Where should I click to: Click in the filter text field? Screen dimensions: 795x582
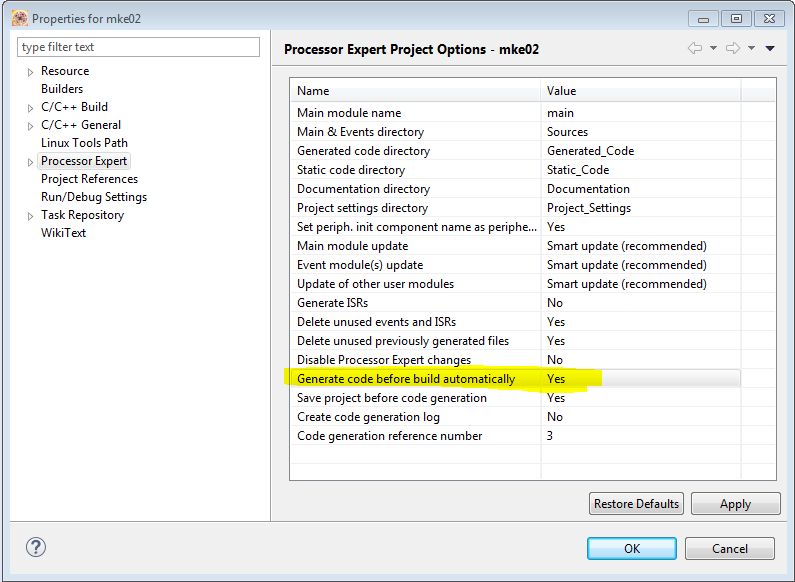(x=138, y=47)
